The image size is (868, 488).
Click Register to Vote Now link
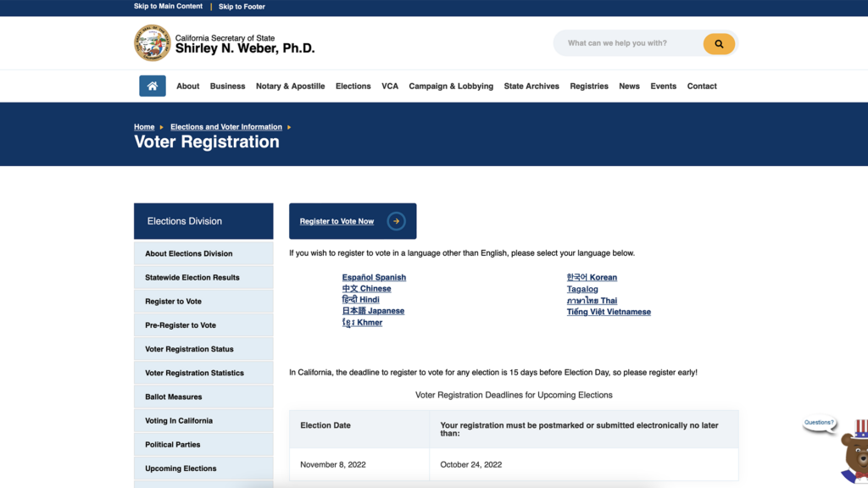[x=337, y=221]
